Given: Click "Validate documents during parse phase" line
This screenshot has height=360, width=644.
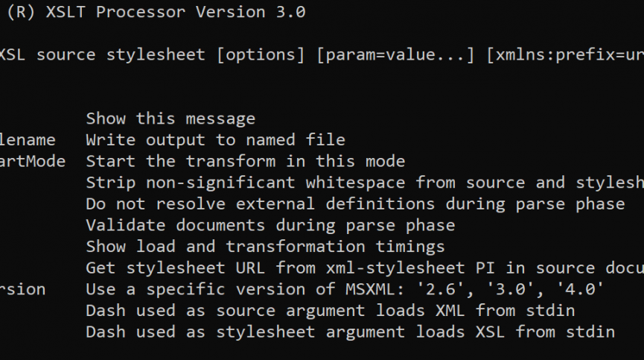Looking at the screenshot, I should tap(270, 225).
